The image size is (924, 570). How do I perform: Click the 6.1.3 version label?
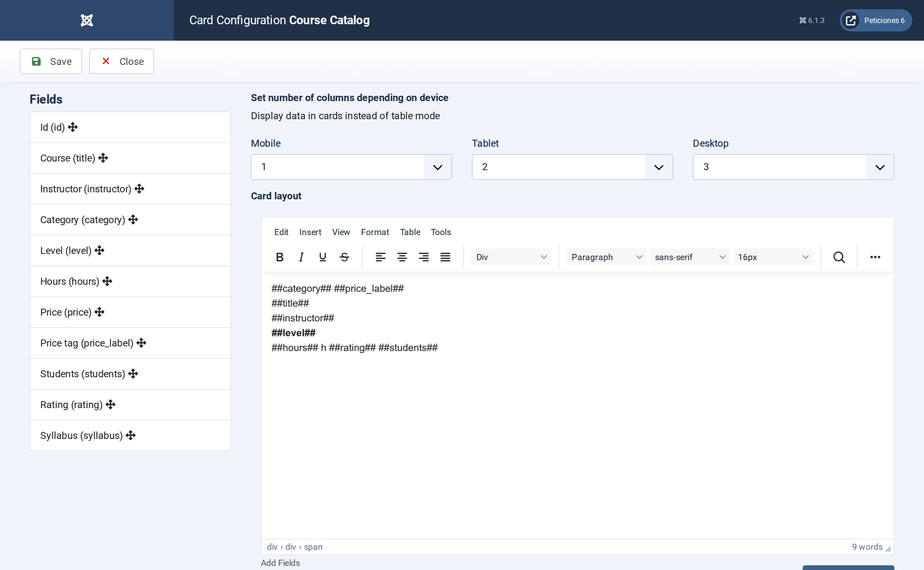click(x=811, y=20)
